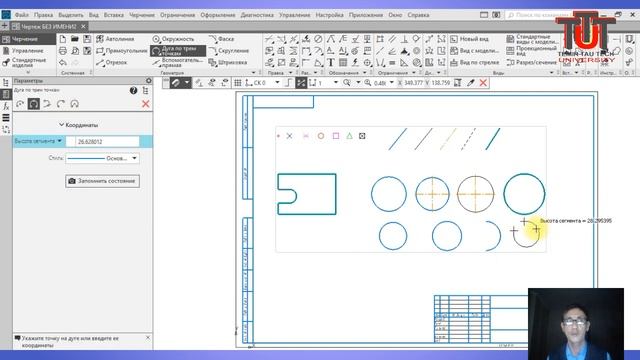
Task: Select the Стандартные изделия toolset
Action: tap(28, 62)
